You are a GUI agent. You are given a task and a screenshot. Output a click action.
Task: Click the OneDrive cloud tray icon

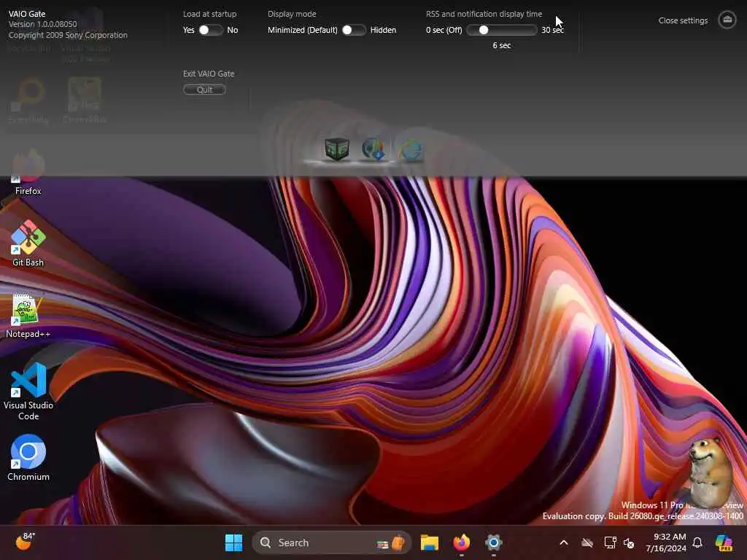[x=587, y=542]
